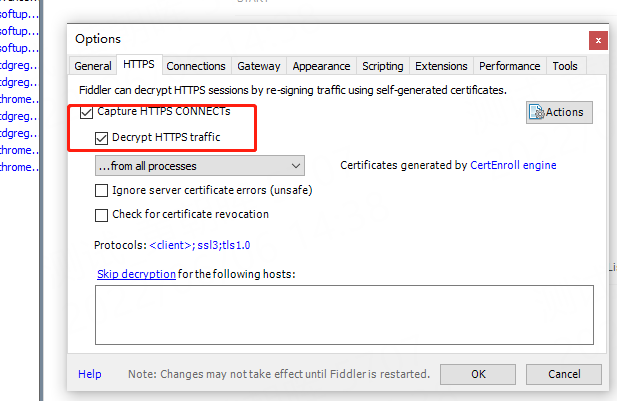Open the Help link
The height and width of the screenshot is (401, 617).
(x=90, y=374)
